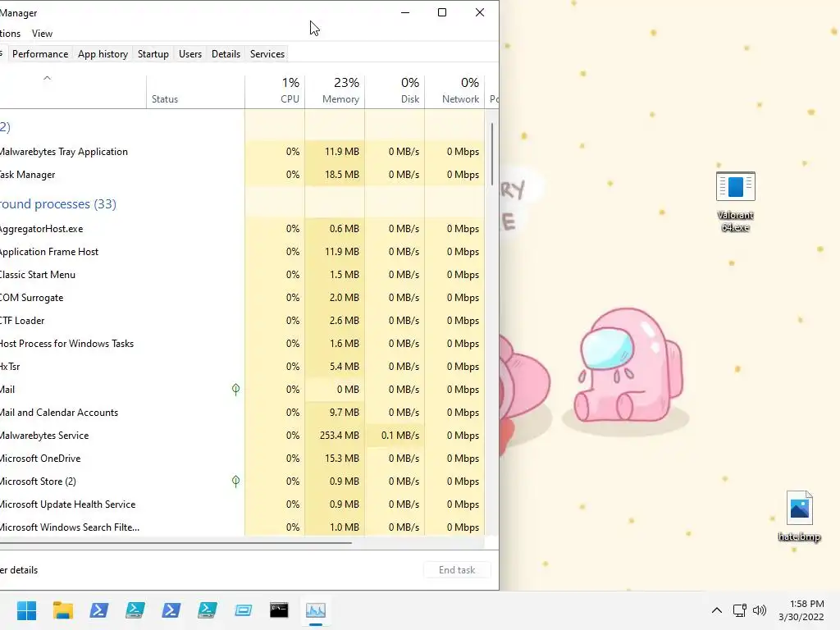Click the Task Manager taskbar icon
This screenshot has width=840, height=630.
tap(316, 610)
